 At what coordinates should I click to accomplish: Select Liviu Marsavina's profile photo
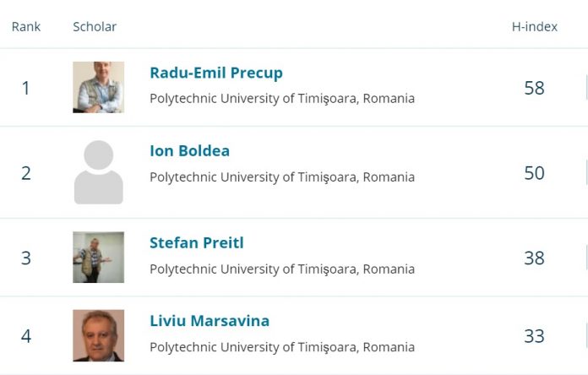(x=98, y=335)
